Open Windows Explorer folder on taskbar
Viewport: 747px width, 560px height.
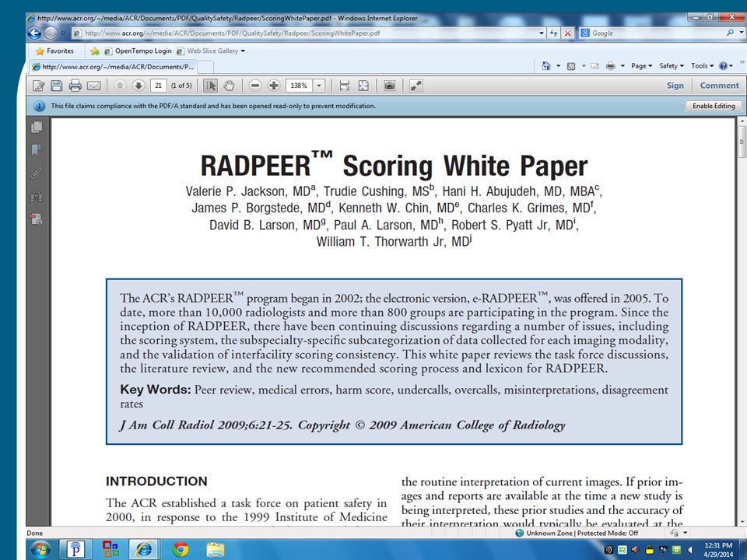216,550
